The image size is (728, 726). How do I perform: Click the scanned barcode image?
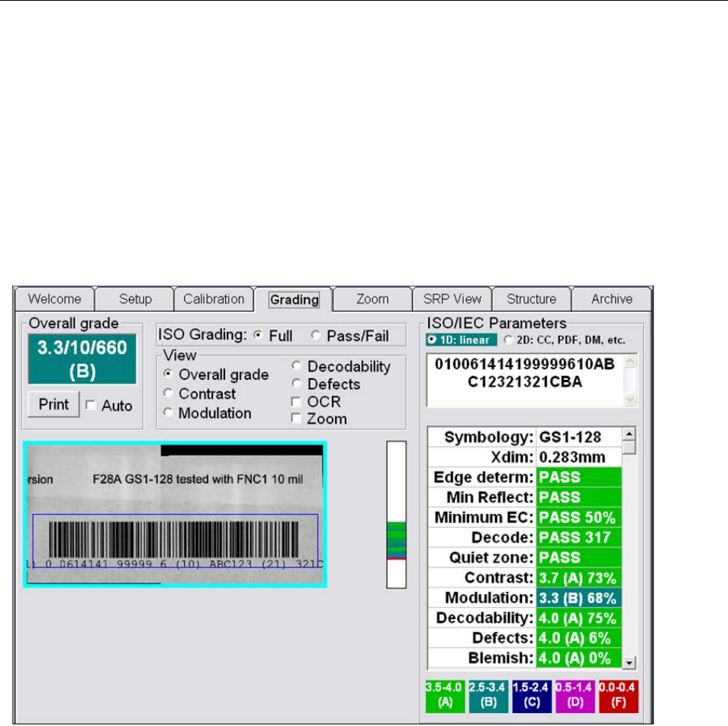pyautogui.click(x=175, y=515)
